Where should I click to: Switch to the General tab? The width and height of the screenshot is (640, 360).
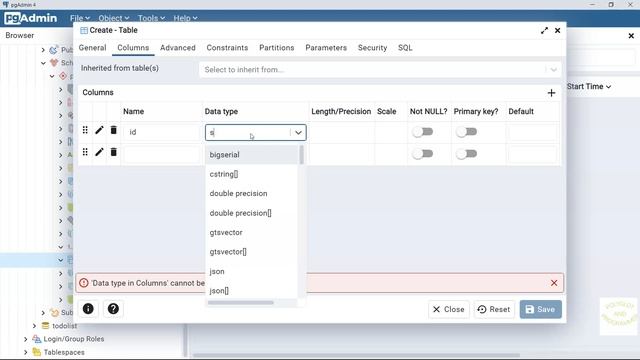tap(92, 48)
